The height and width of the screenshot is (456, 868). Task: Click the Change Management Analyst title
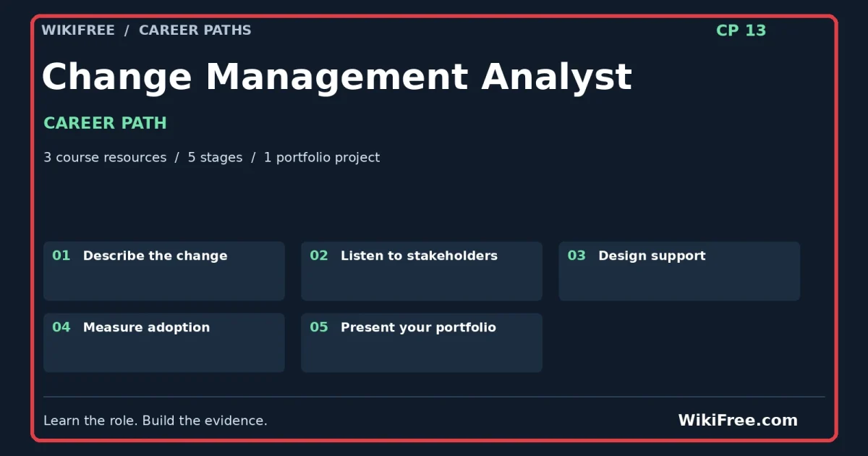[337, 77]
